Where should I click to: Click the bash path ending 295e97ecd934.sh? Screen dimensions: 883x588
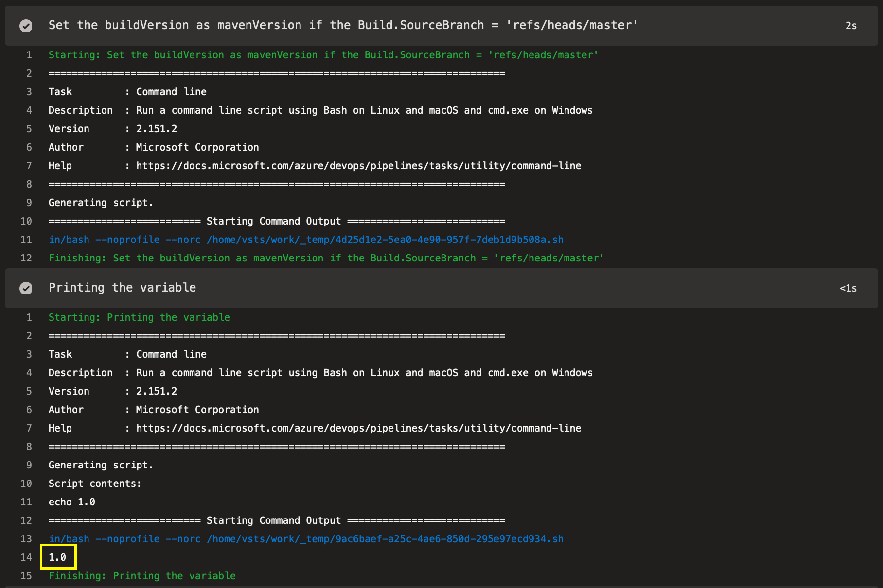tap(306, 539)
